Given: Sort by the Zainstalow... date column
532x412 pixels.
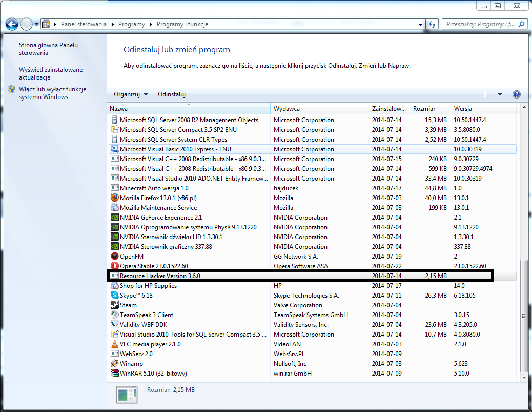Looking at the screenshot, I should [x=389, y=109].
